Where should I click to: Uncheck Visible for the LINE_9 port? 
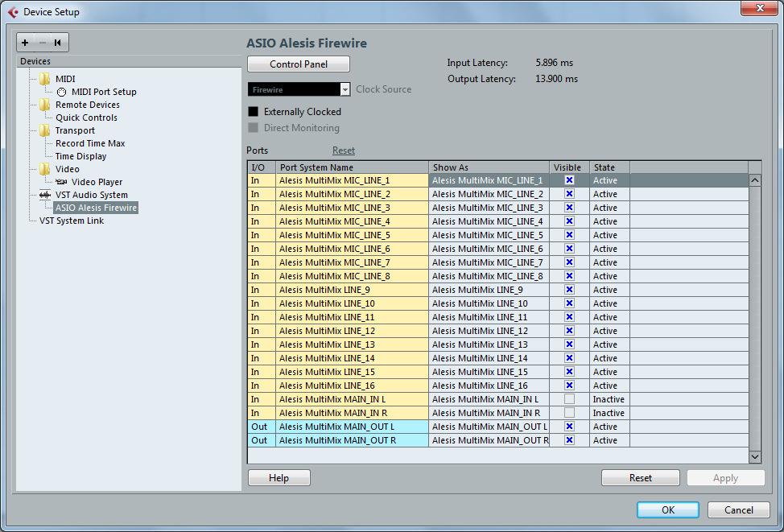pos(569,290)
